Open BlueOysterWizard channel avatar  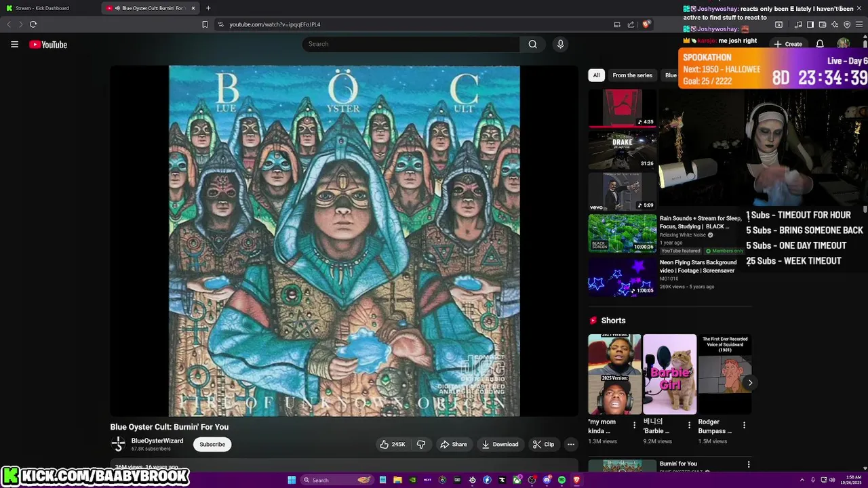point(119,445)
